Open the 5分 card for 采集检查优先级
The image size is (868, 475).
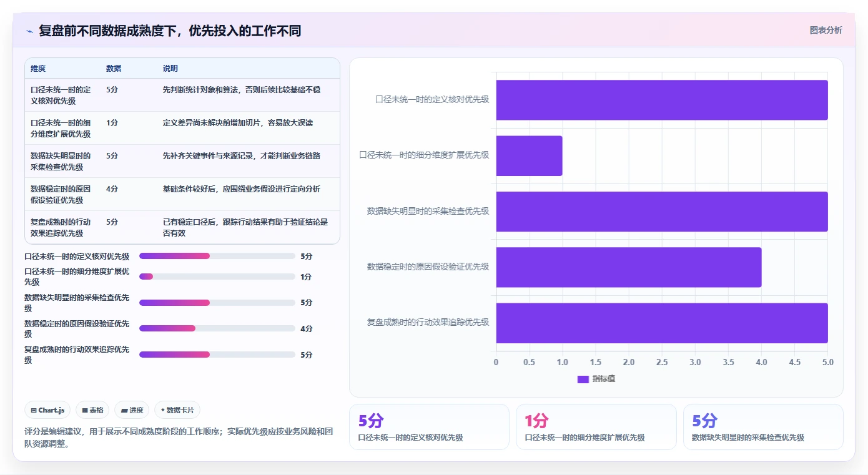point(763,427)
